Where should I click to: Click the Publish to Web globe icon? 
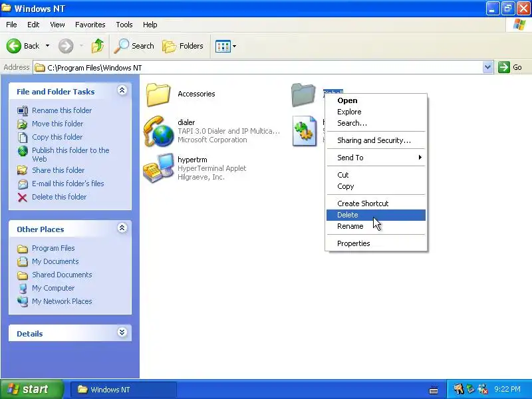coord(23,151)
